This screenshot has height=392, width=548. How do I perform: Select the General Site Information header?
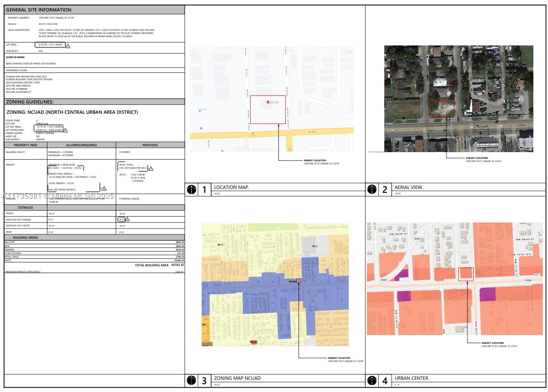39,10
